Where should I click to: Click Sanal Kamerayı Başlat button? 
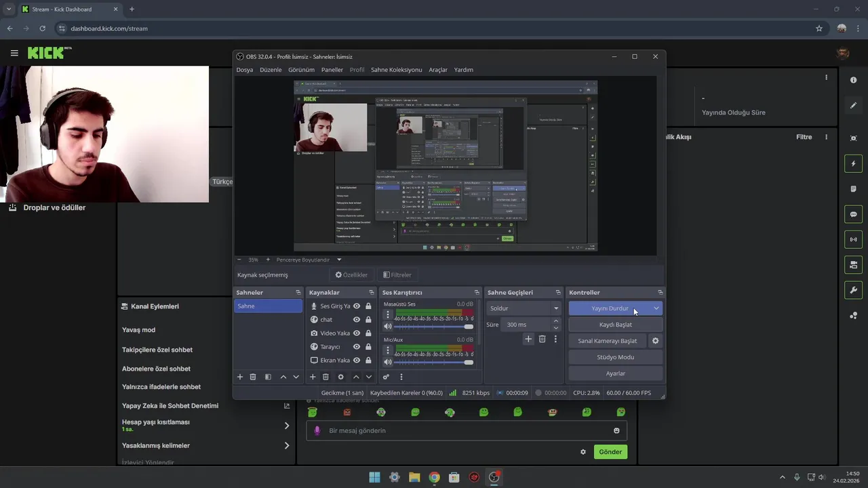pyautogui.click(x=608, y=341)
